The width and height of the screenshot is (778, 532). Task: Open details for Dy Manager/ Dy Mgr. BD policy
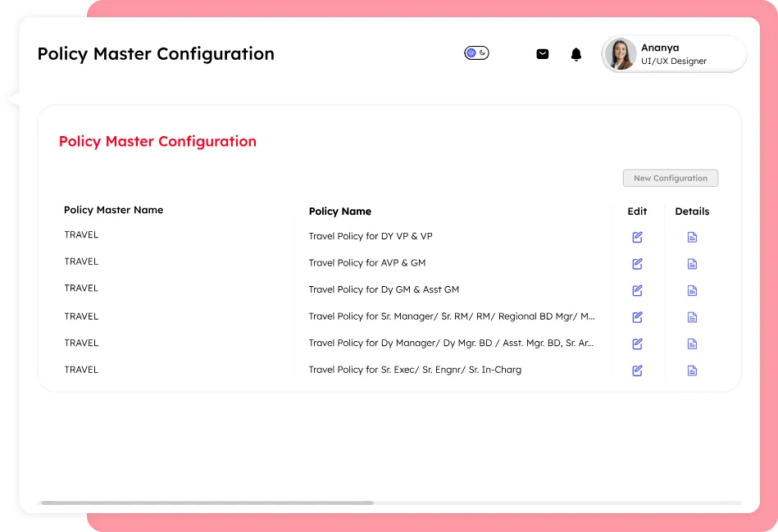pyautogui.click(x=692, y=343)
